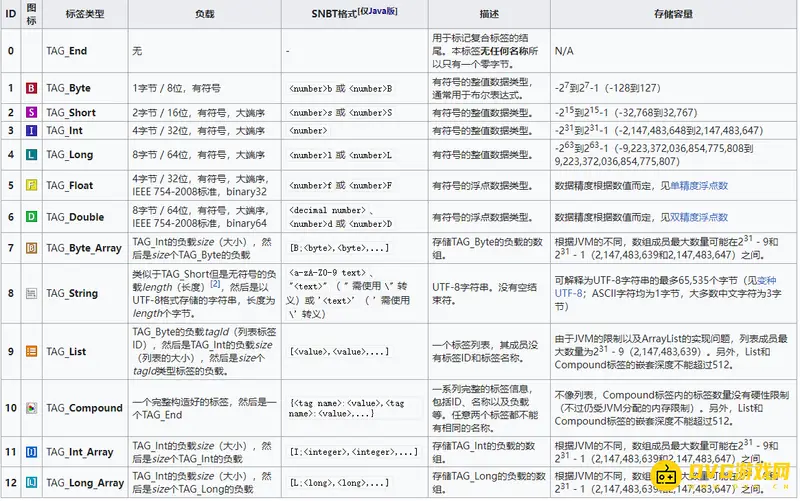Click the 标签类型 column header
The image size is (800, 501).
pos(84,14)
